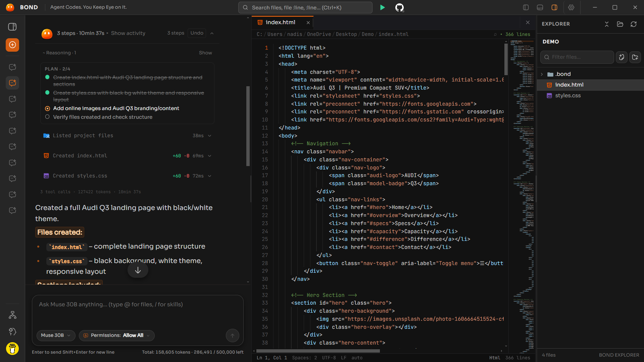This screenshot has height=362, width=644.
Task: Click the Undo button
Action: (197, 33)
